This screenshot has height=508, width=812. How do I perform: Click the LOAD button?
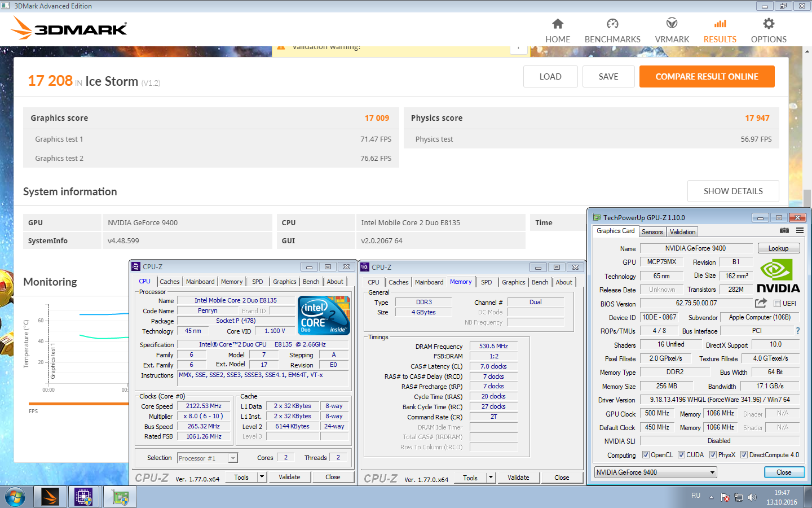click(x=550, y=77)
